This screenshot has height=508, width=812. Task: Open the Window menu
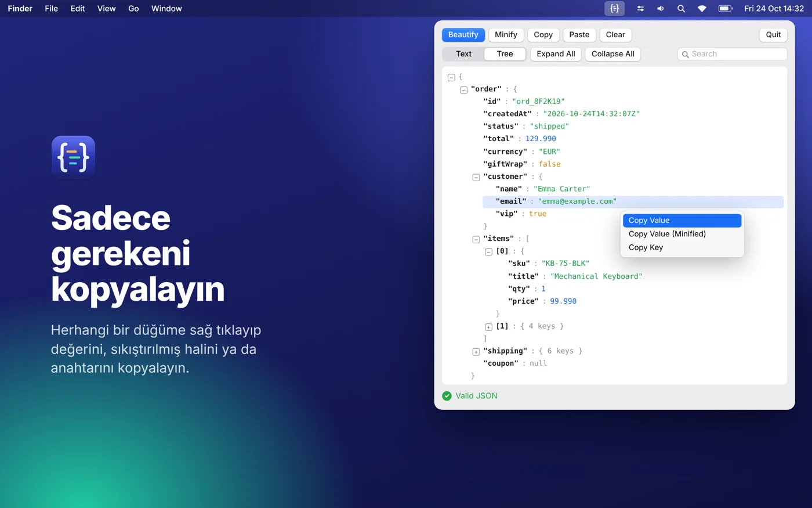166,9
